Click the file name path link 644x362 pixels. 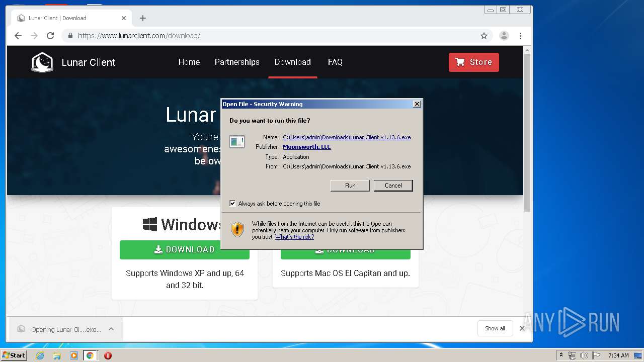[x=347, y=137]
